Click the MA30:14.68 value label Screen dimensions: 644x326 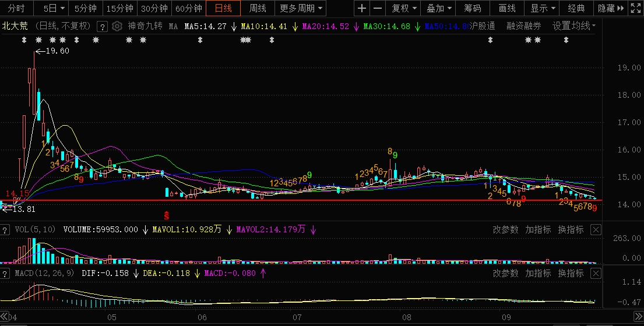coord(387,27)
